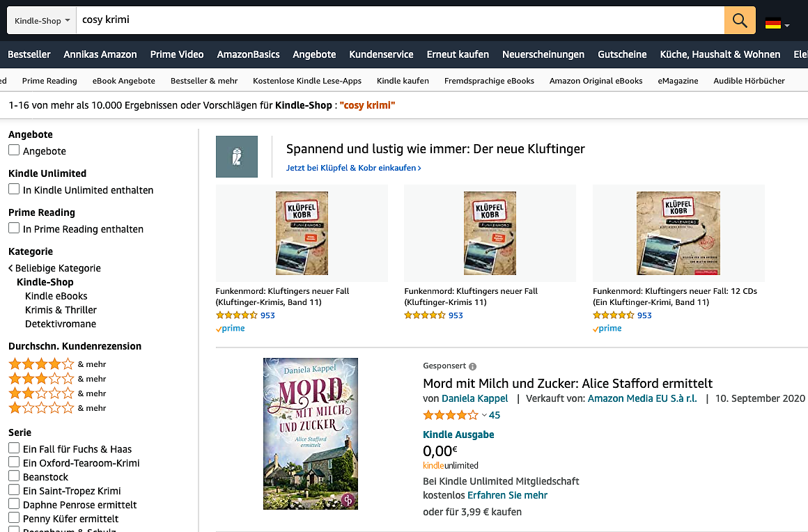This screenshot has width=808, height=532.
Task: Select the Kindle-Shop category
Action: [x=45, y=282]
